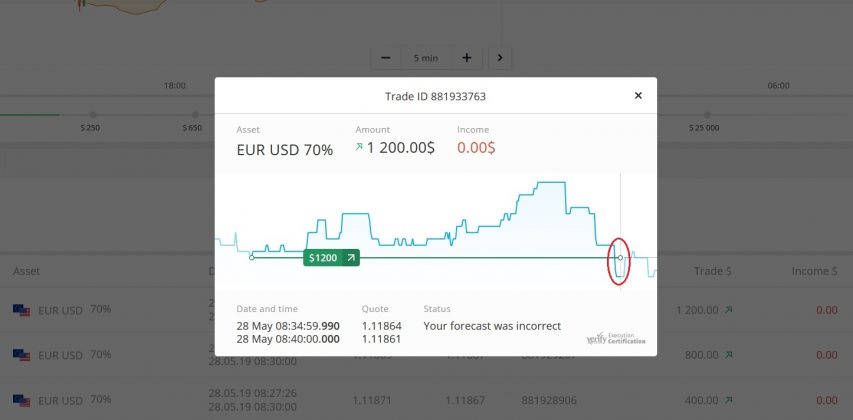Click the 5 min timeframe label
This screenshot has width=853, height=420.
425,58
